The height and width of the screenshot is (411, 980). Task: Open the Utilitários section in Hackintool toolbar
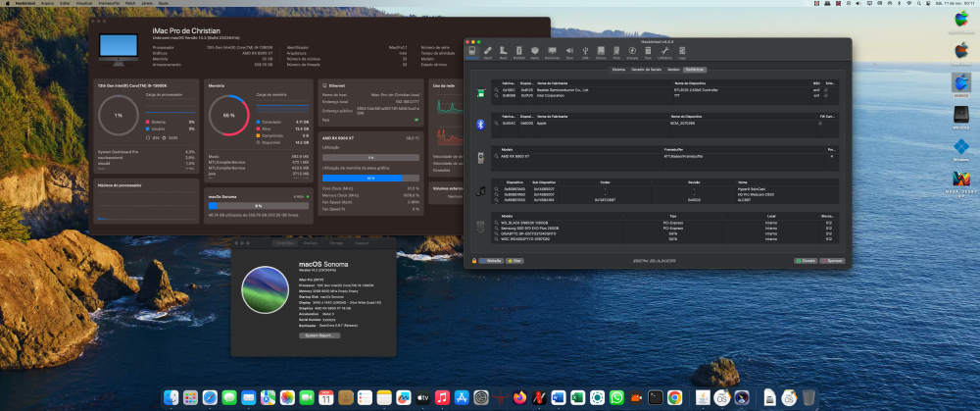point(665,53)
